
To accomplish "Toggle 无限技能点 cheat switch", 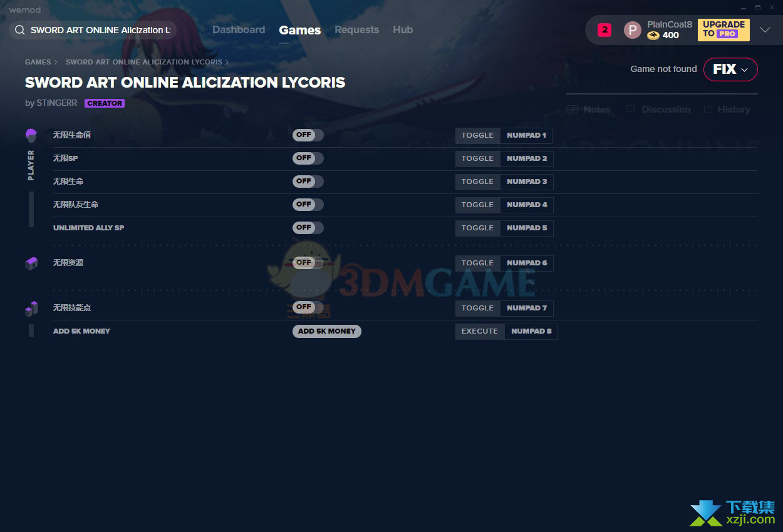I will pyautogui.click(x=308, y=307).
